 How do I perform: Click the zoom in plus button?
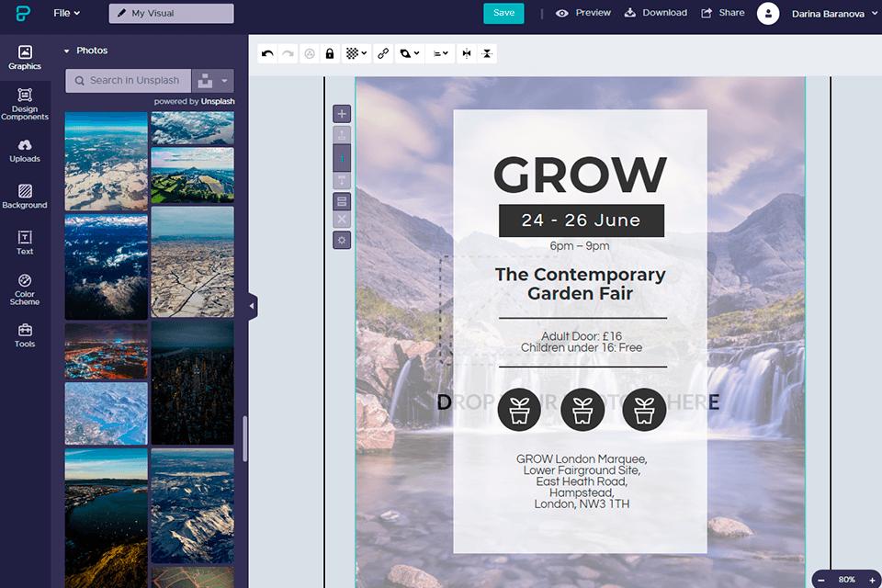point(872,580)
